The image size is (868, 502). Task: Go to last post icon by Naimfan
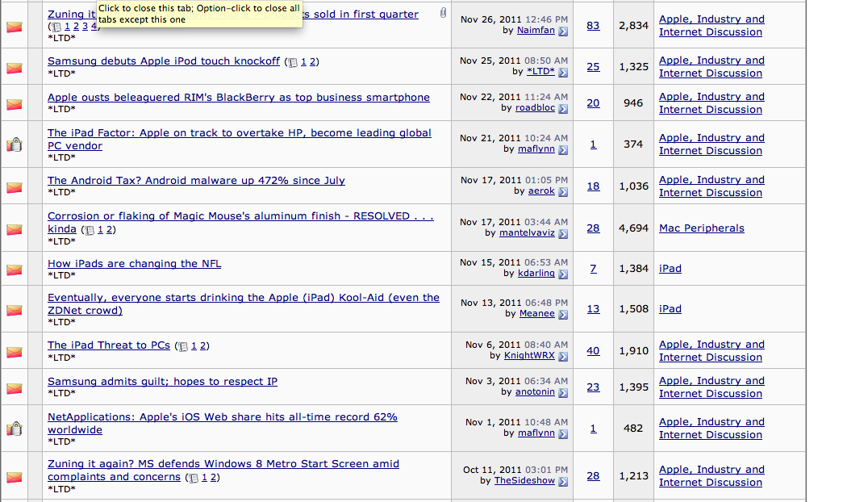(x=563, y=31)
